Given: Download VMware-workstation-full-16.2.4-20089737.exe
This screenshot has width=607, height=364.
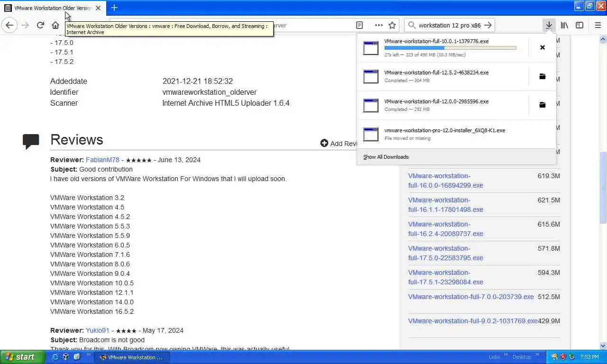Looking at the screenshot, I should tap(446, 229).
